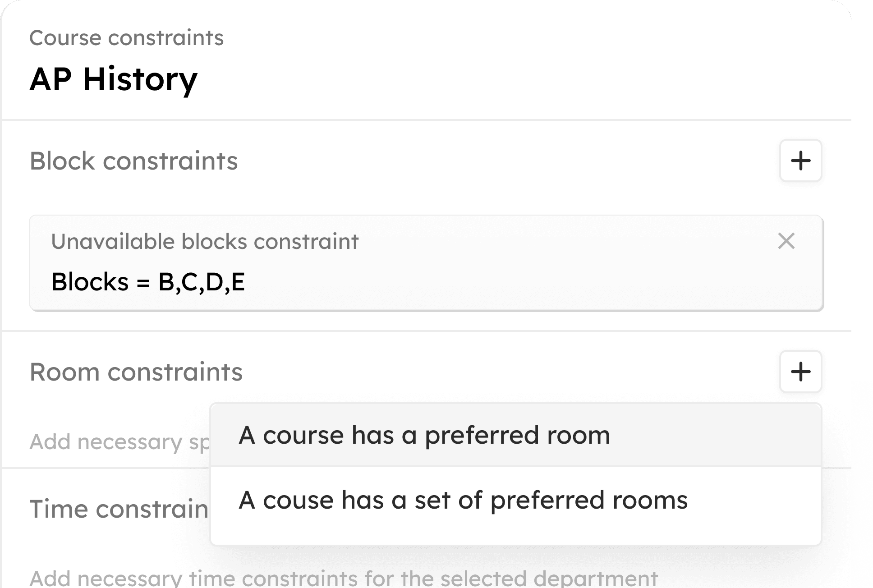The height and width of the screenshot is (588, 873).
Task: Click the time constraints hint text
Action: coord(344,578)
